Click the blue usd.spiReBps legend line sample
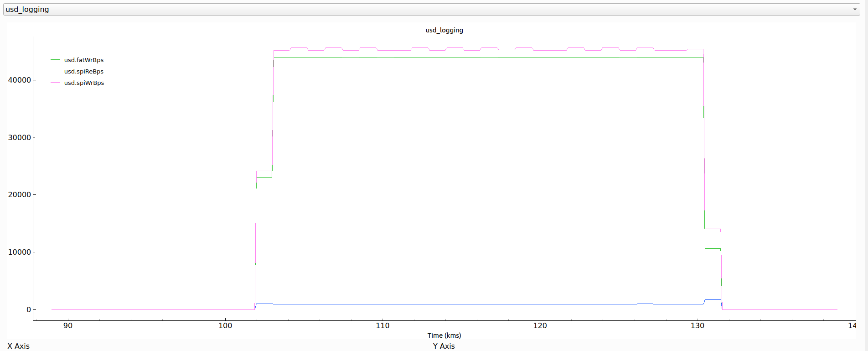Viewport: 868px width, 351px height. (x=55, y=71)
